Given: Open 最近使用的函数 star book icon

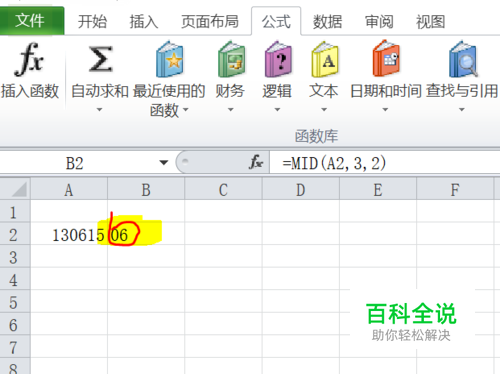Looking at the screenshot, I should click(169, 59).
